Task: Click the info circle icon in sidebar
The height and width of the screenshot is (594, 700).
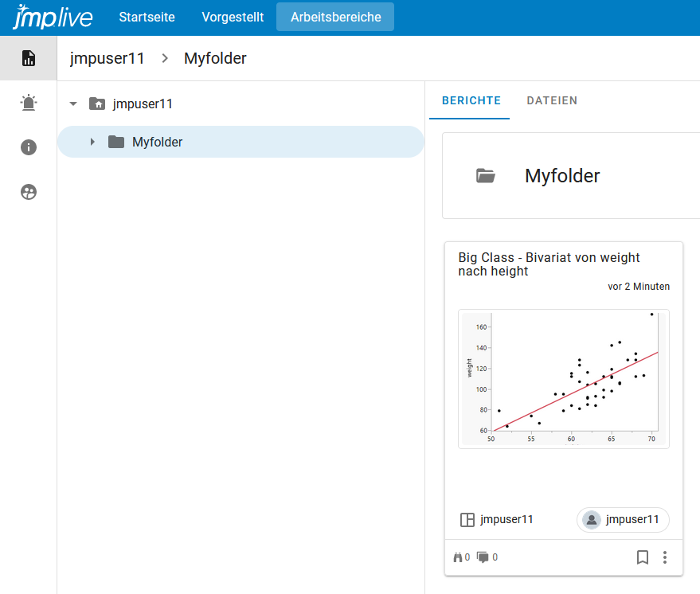Action: click(x=29, y=147)
